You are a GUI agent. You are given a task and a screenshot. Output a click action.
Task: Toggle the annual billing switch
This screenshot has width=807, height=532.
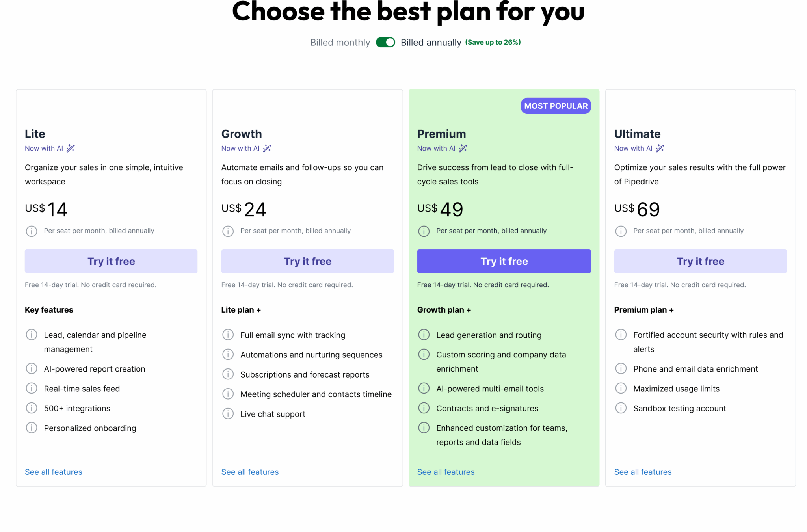tap(385, 43)
